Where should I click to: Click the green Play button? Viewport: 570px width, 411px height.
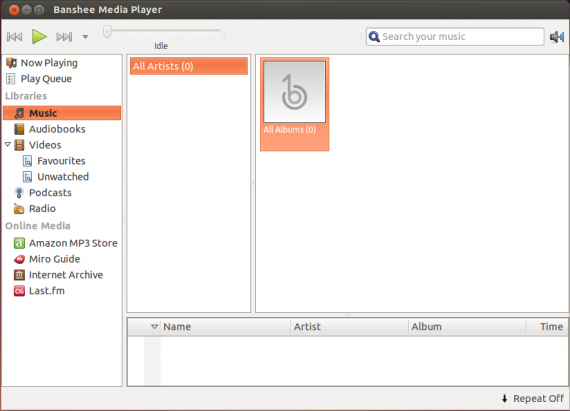pyautogui.click(x=39, y=37)
